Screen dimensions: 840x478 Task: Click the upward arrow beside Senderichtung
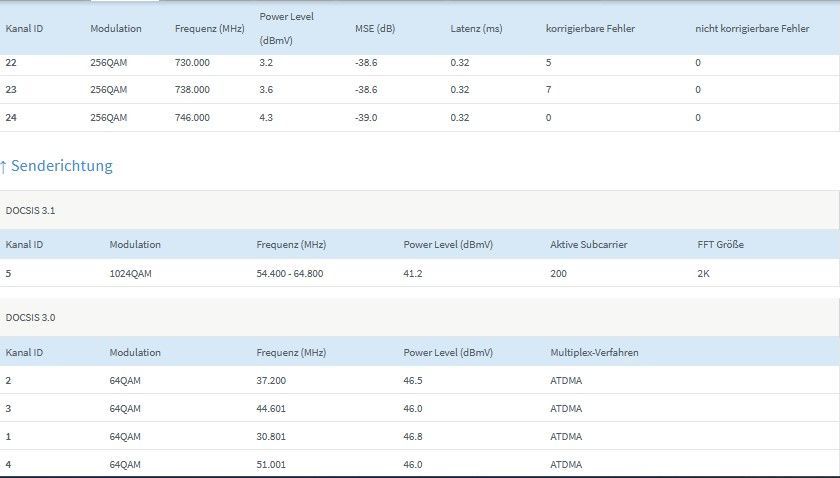tap(4, 166)
